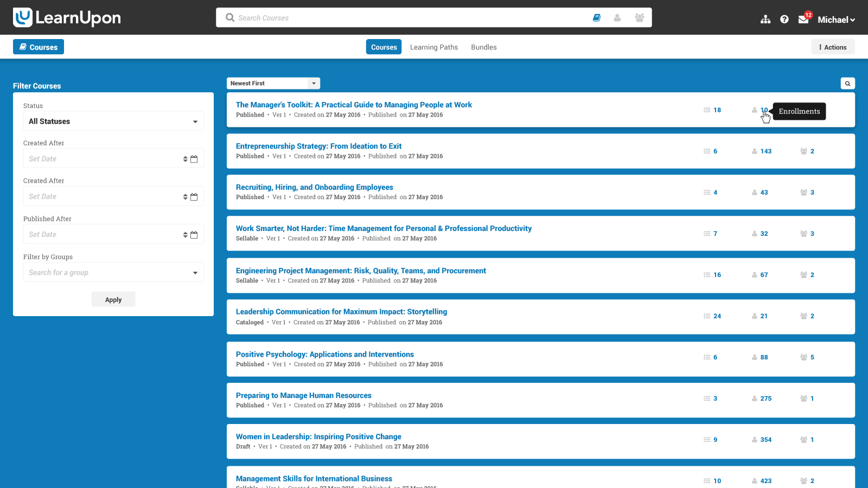Open messages via the envelope icon

803,20
